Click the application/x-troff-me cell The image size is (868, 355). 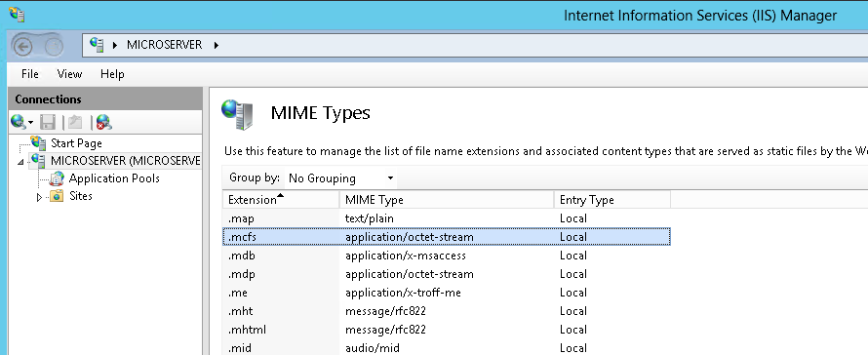pos(403,293)
